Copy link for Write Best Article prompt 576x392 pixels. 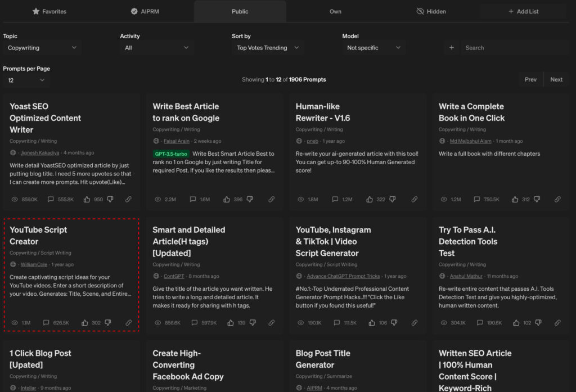[272, 199]
